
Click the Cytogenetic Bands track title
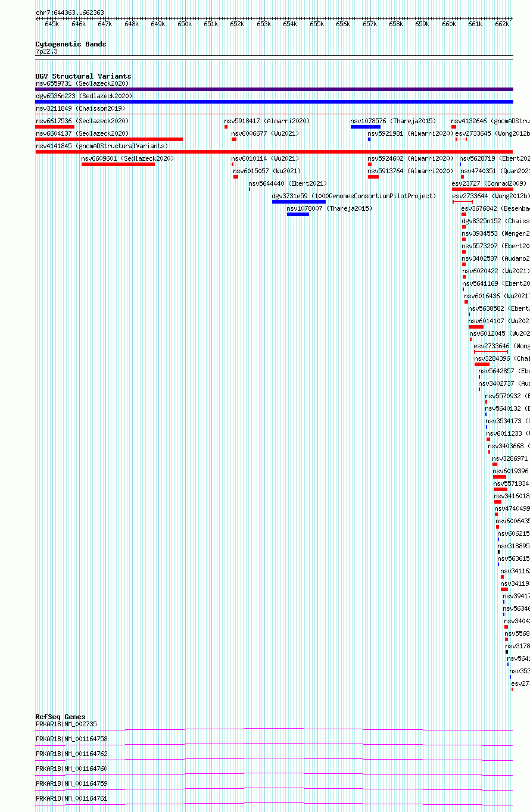coord(71,44)
